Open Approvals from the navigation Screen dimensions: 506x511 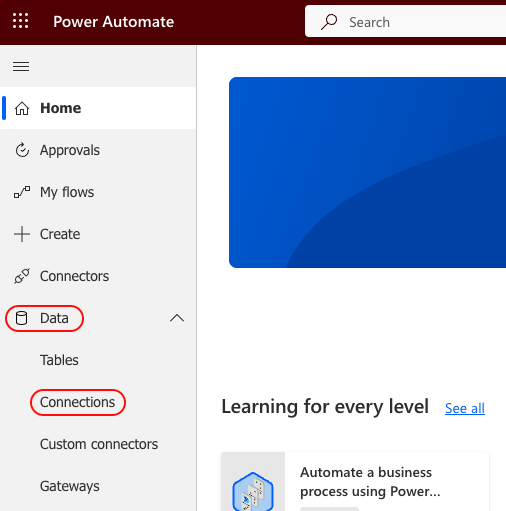98,150
